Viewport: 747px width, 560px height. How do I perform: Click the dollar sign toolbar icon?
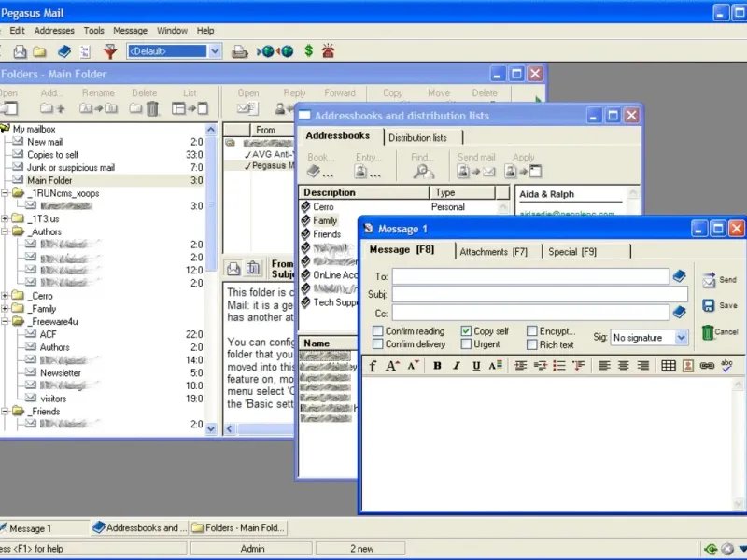coord(309,50)
